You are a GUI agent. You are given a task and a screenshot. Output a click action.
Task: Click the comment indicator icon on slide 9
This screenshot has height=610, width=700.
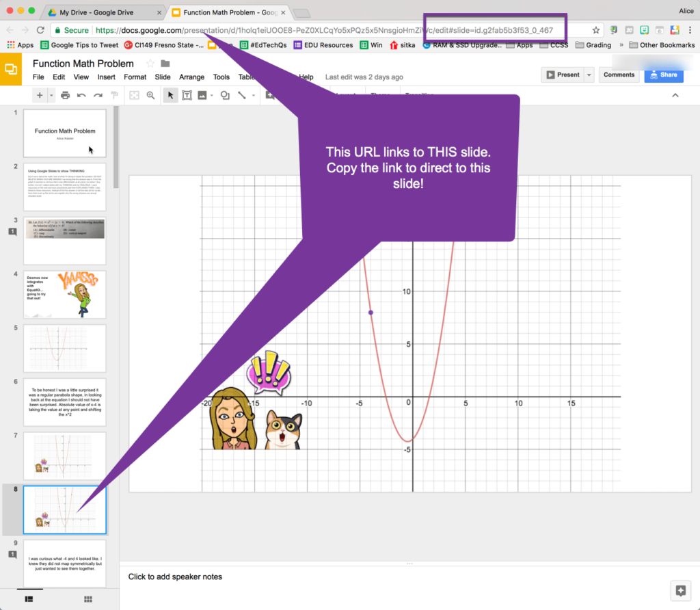(13, 554)
